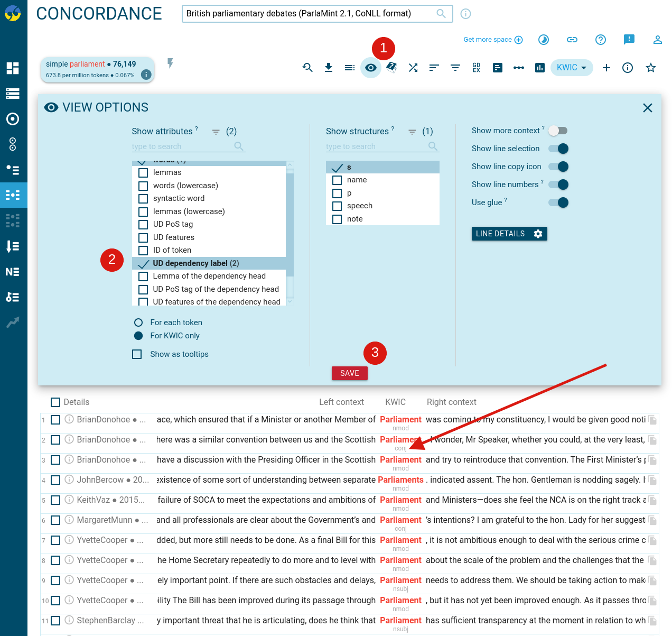Tick the lemmas attribute checkbox

pos(143,173)
